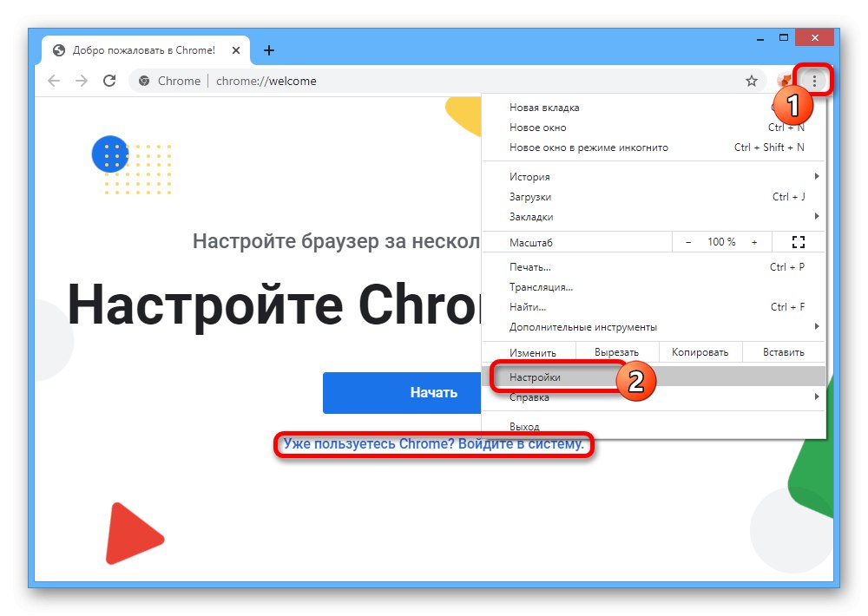
Task: Increase zoom with the plus button
Action: (x=754, y=242)
